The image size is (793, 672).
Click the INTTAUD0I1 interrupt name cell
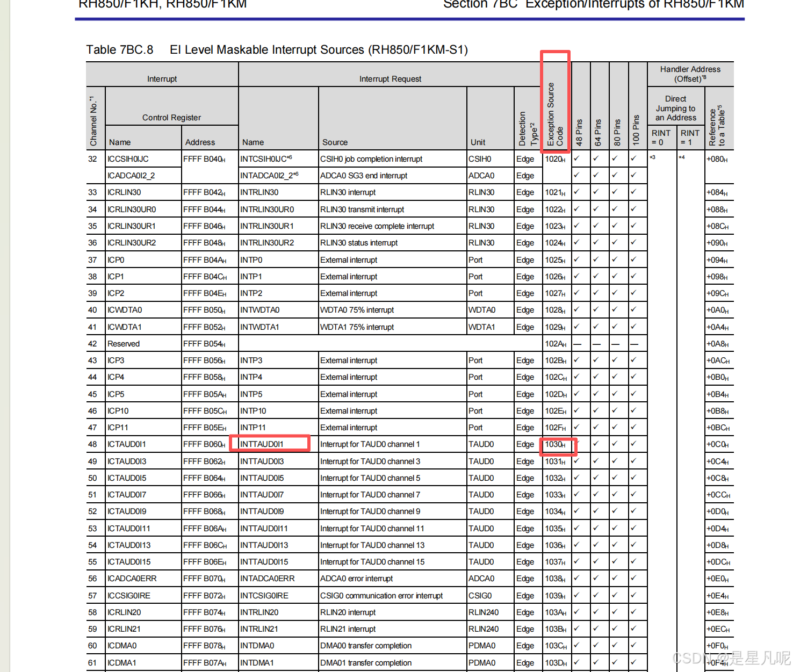click(262, 444)
